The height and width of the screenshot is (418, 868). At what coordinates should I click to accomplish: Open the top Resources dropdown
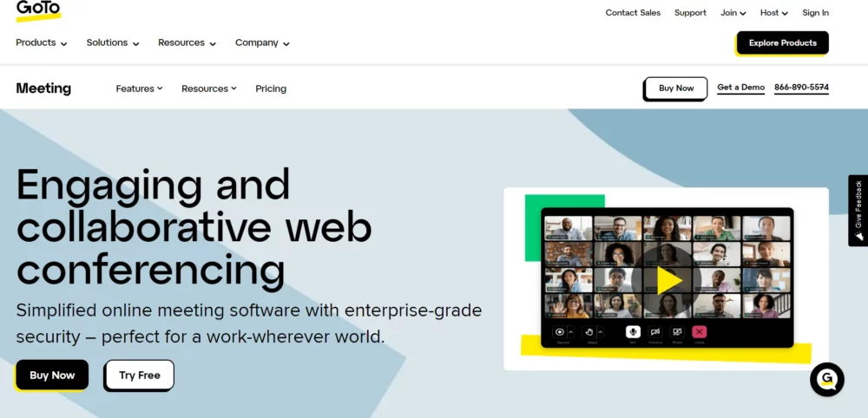pos(187,42)
